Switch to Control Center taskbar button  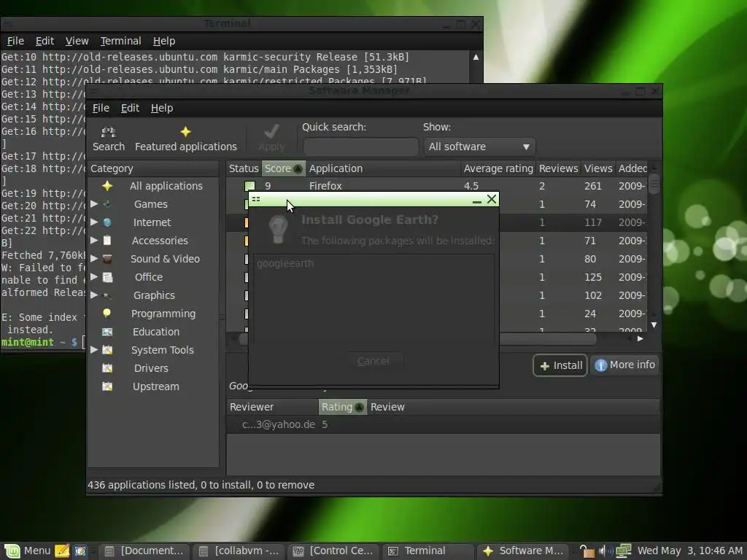(333, 551)
